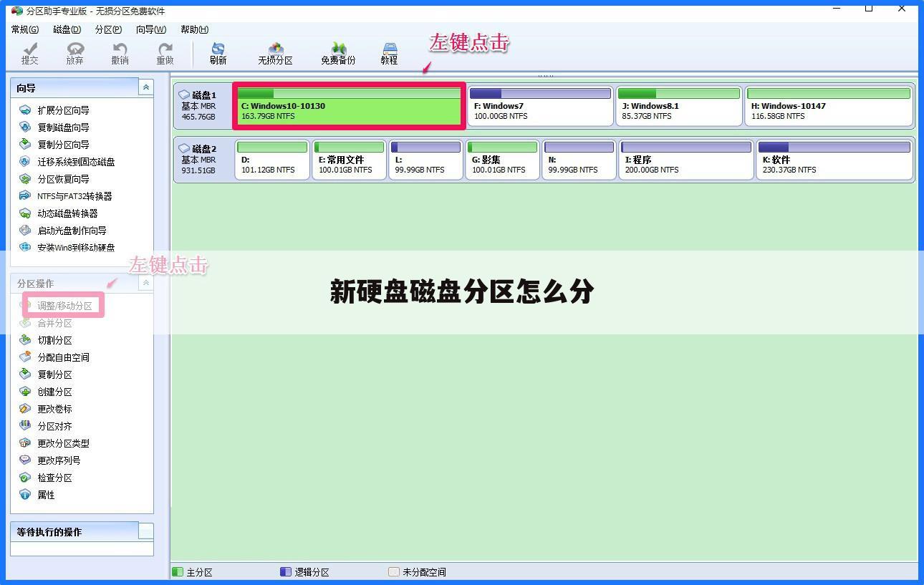Select the C: Windows10-10130 partition

tap(349, 106)
